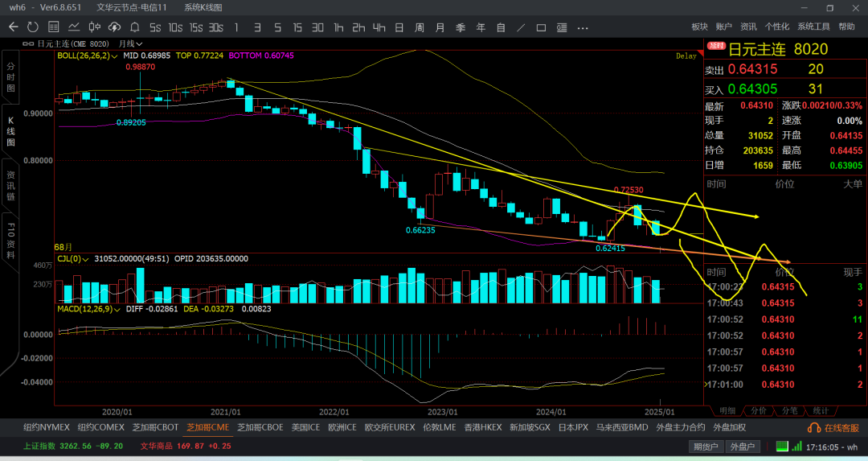Click the cloud lightning icon

(x=116, y=27)
